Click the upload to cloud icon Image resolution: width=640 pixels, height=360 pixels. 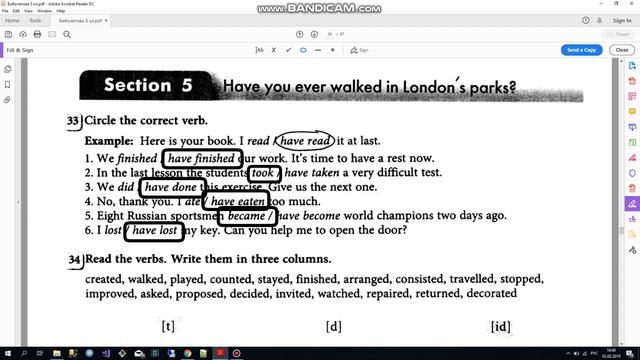tap(23, 35)
